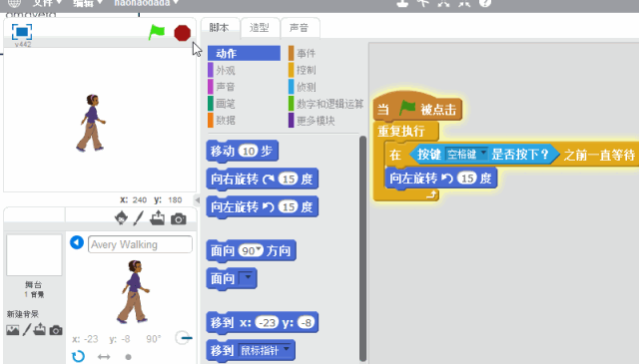Click the clockwise rotate arrow on 向右旋转 block
Image resolution: width=639 pixels, height=364 pixels.
[x=269, y=180]
